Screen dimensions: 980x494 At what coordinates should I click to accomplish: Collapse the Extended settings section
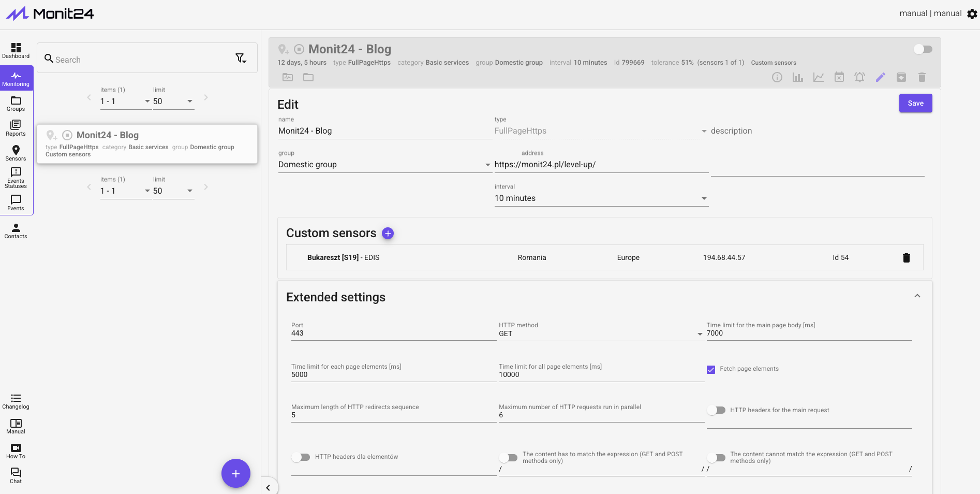917,296
